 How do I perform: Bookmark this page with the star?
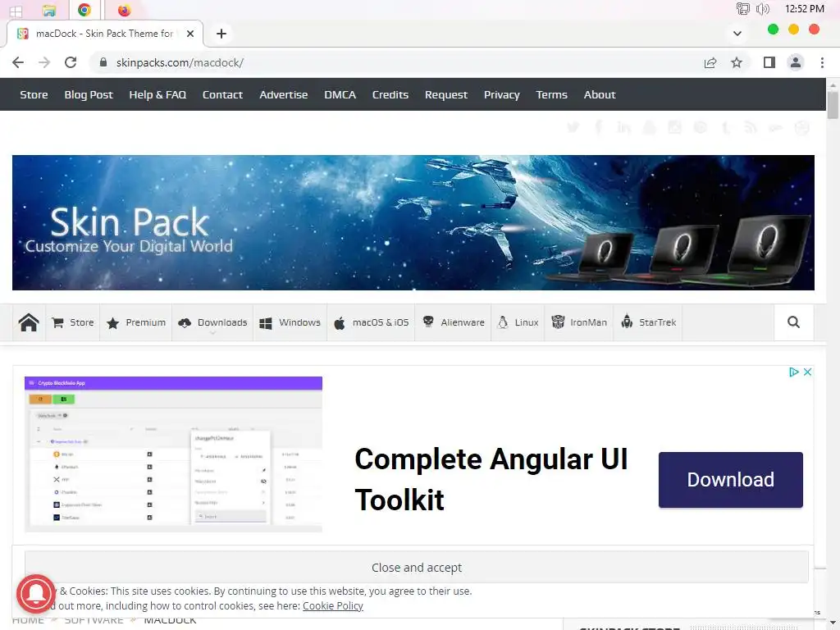pos(737,62)
